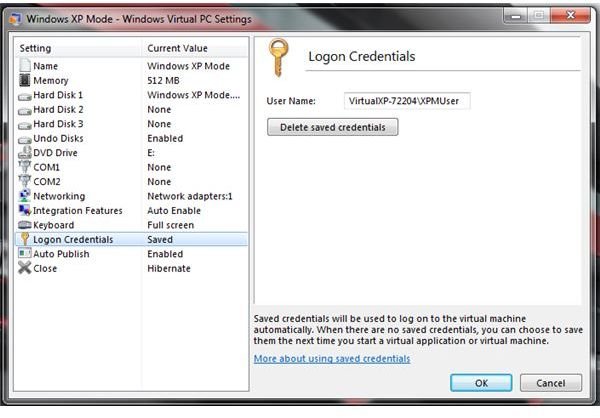The image size is (600, 418).
Task: Select the DVD Drive icon
Action: coord(24,152)
